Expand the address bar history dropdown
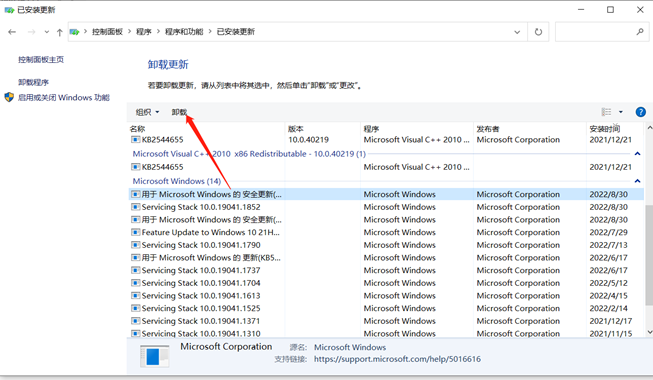The height and width of the screenshot is (380, 653). 517,32
